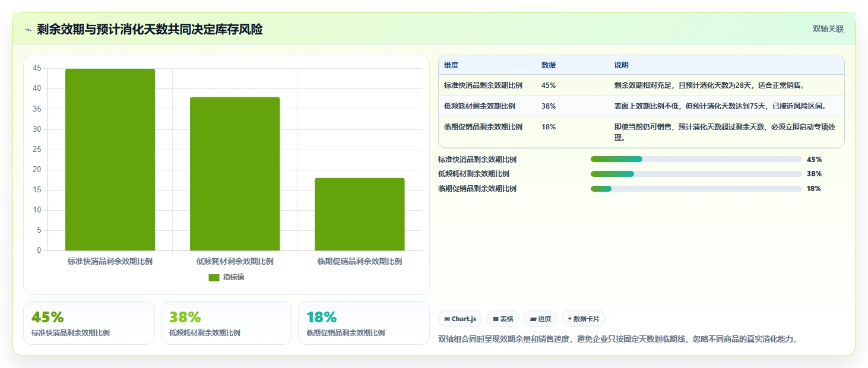The width and height of the screenshot is (868, 368).
Task: Click the Chart.js tag chip
Action: [x=460, y=319]
